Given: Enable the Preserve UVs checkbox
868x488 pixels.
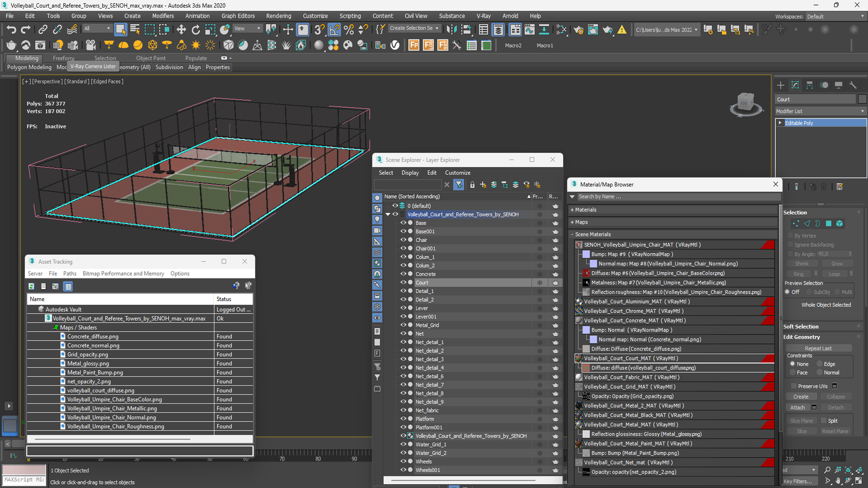Looking at the screenshot, I should click(793, 386).
